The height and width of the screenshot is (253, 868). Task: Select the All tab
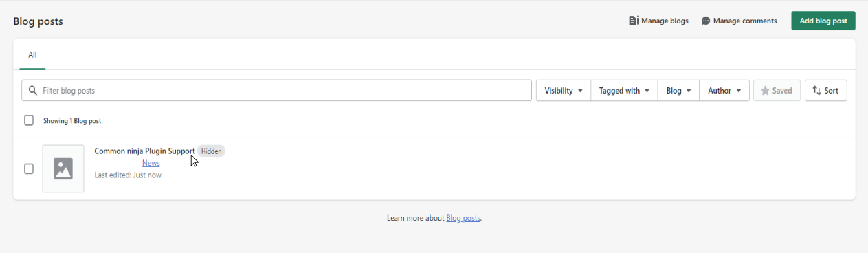tap(32, 55)
